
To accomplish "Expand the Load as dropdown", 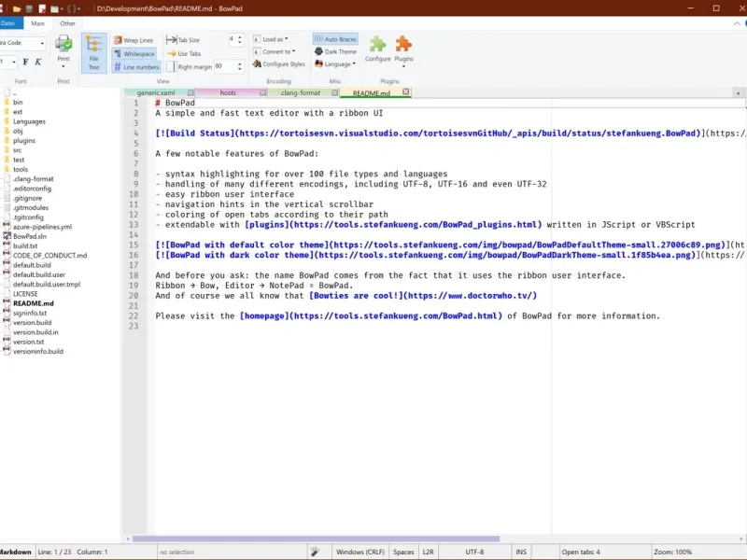I will tap(272, 39).
